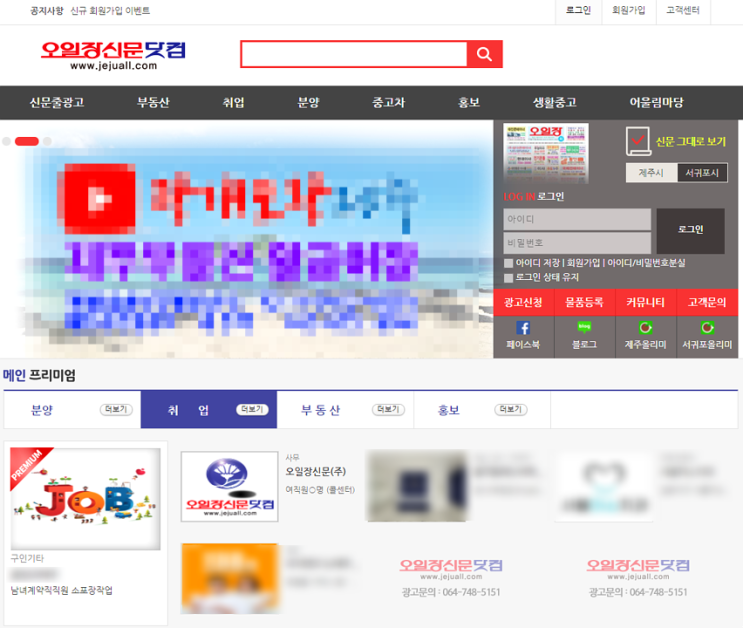
Task: Click 아이디/비밀번호분실 link
Action: coord(646,263)
